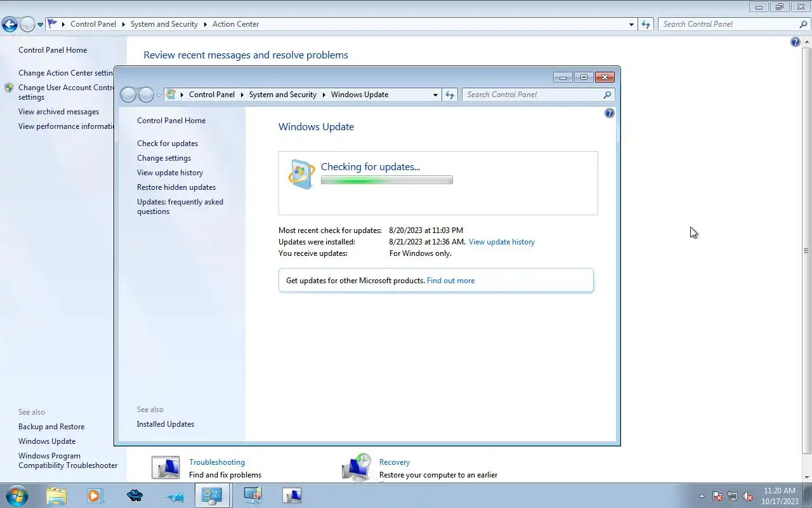Expand the arrow after Control Panel in Action Center breadcrumb
The image size is (812, 508).
click(x=123, y=24)
